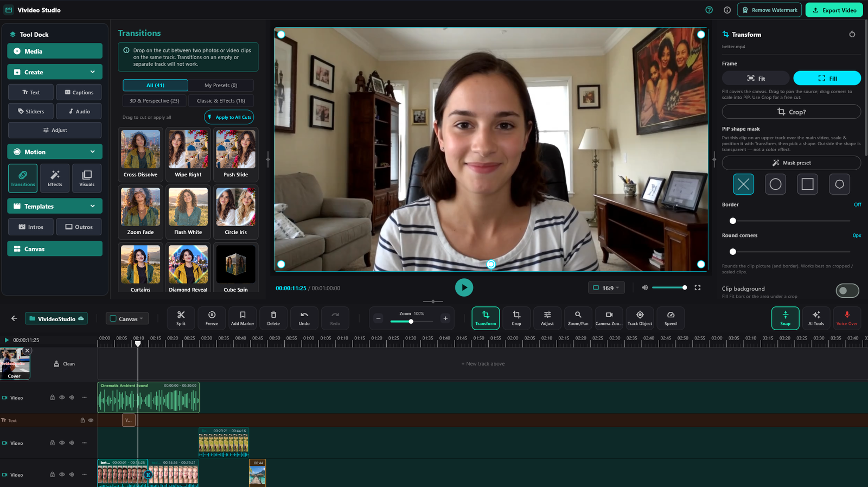
Task: Play the preview video
Action: [464, 287]
